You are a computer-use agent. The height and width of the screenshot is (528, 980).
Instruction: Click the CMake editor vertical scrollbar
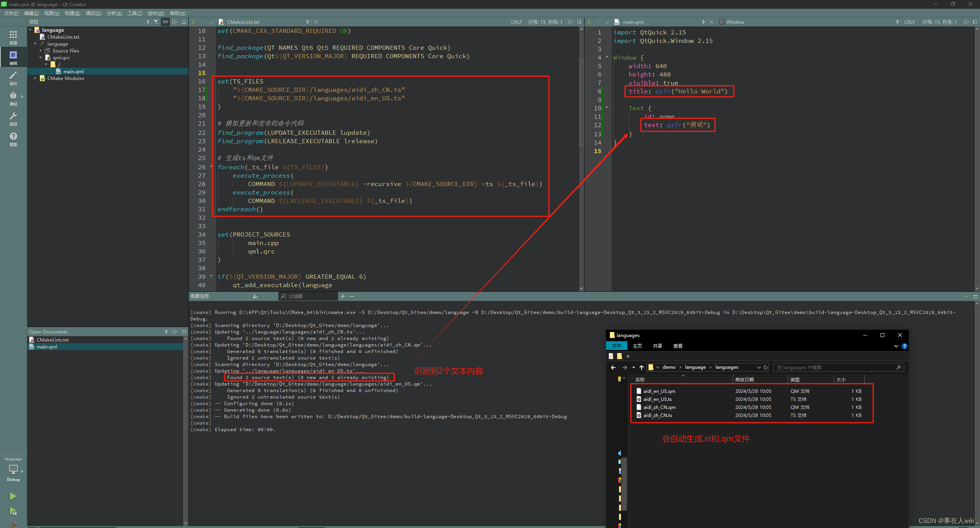581,101
